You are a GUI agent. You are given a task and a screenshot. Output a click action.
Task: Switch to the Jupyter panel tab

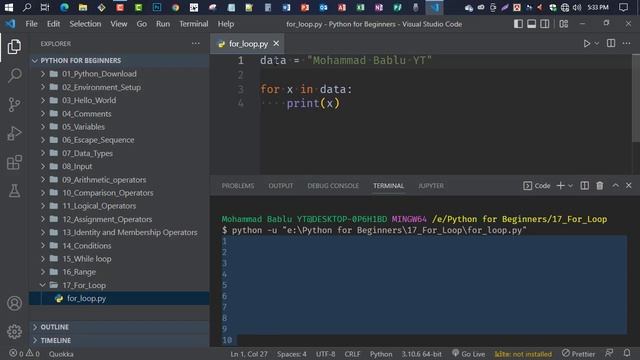click(x=431, y=186)
